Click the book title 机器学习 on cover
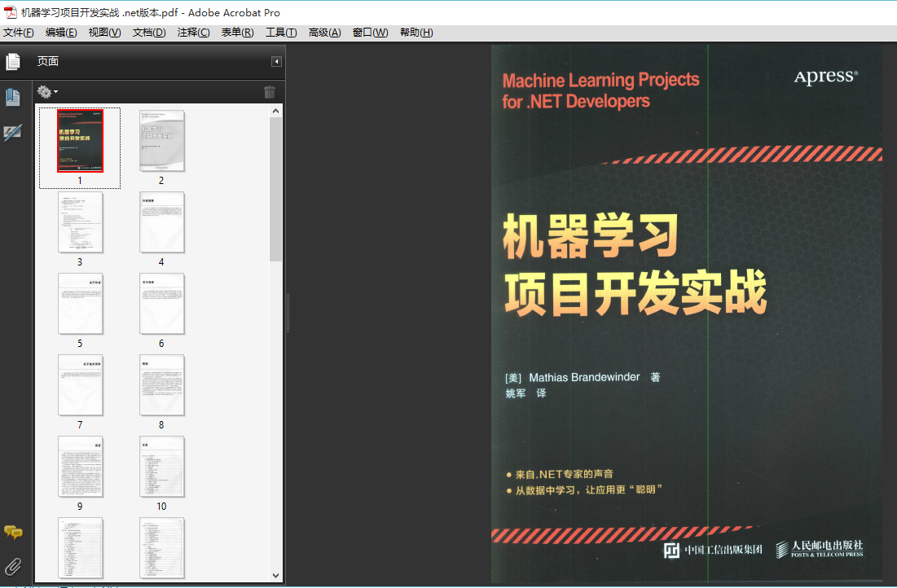Screen dimensions: 897x588 [x=591, y=235]
